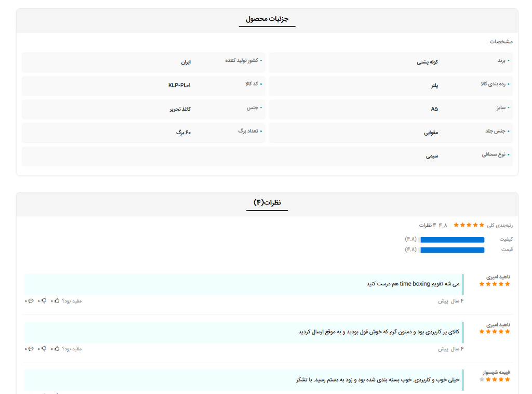Click the "۴ نظرات" review count

point(428,226)
